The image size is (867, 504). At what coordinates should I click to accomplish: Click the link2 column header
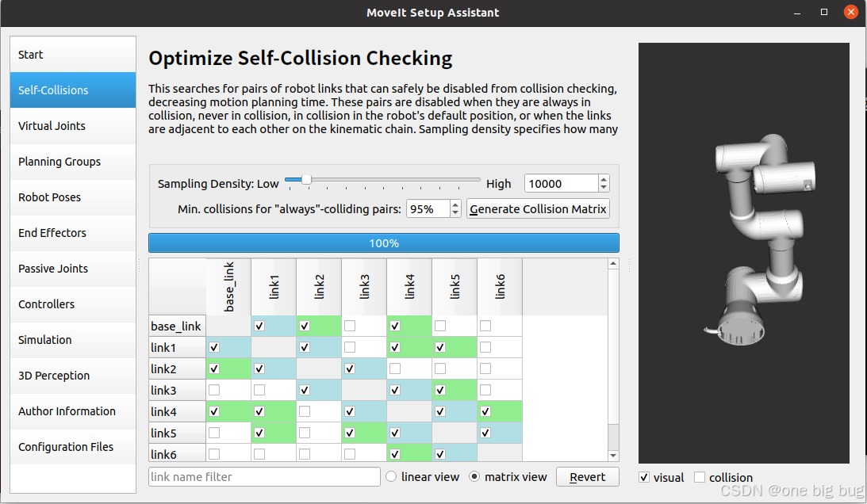[x=319, y=287]
